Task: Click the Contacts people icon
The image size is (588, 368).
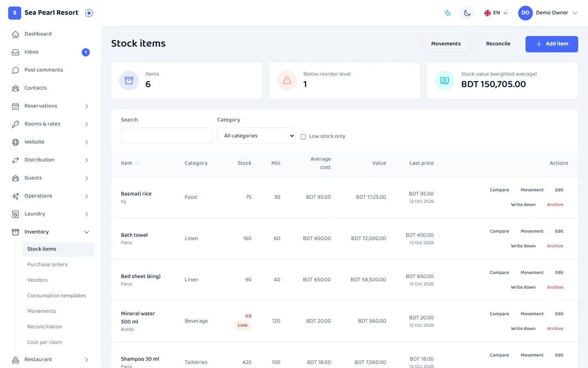Action: [x=16, y=88]
